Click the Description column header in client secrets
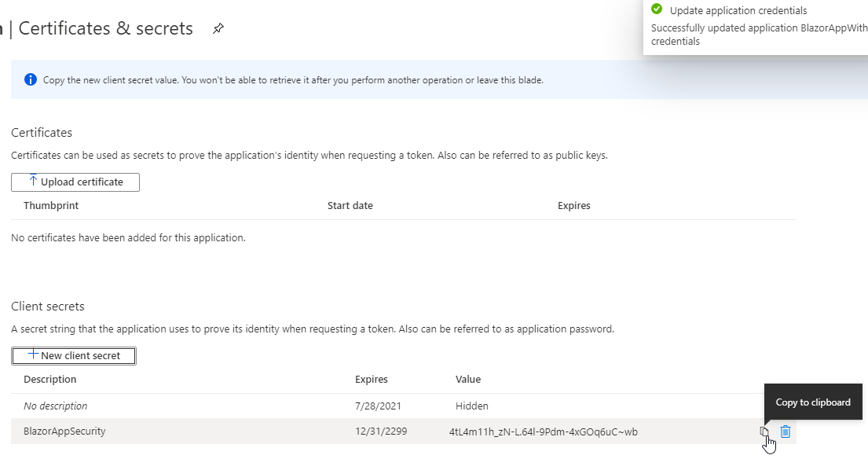Viewport: 868px width, 459px height. [49, 380]
